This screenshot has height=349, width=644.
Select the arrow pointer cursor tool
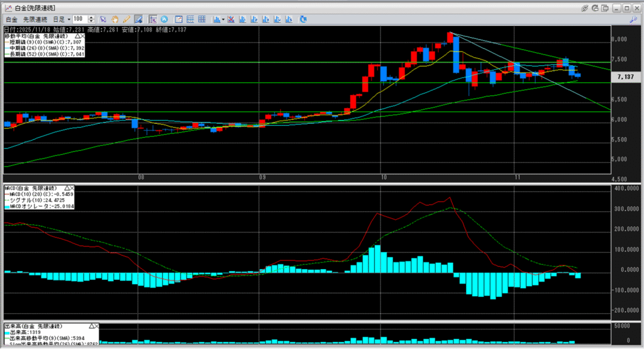[104, 19]
